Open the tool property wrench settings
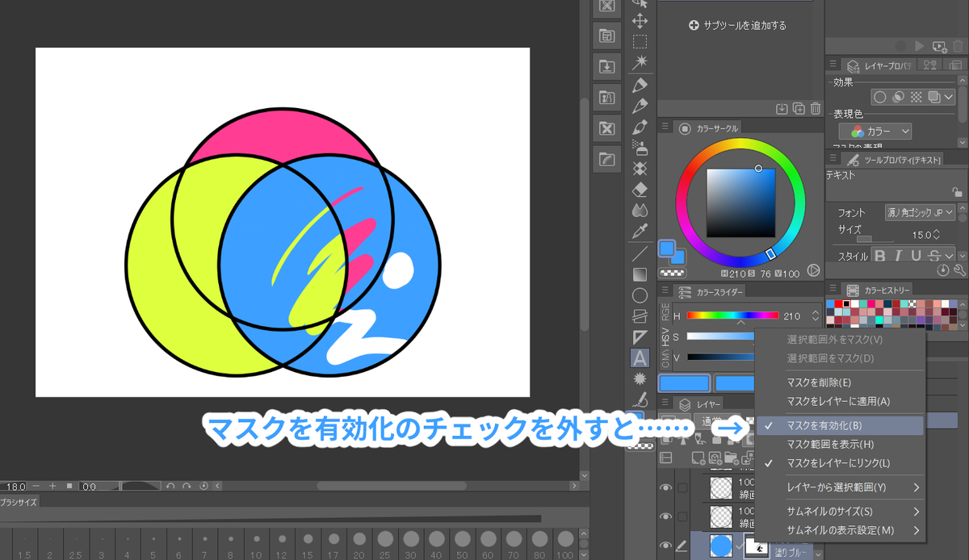The width and height of the screenshot is (969, 560). 960,271
